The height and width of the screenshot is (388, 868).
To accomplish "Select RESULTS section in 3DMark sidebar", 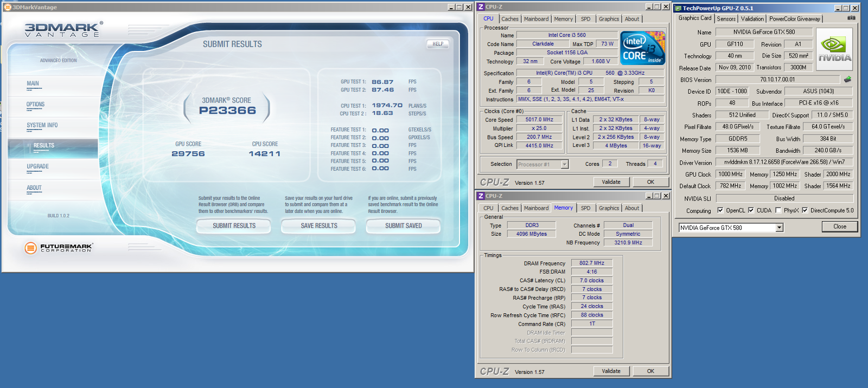I will point(53,148).
